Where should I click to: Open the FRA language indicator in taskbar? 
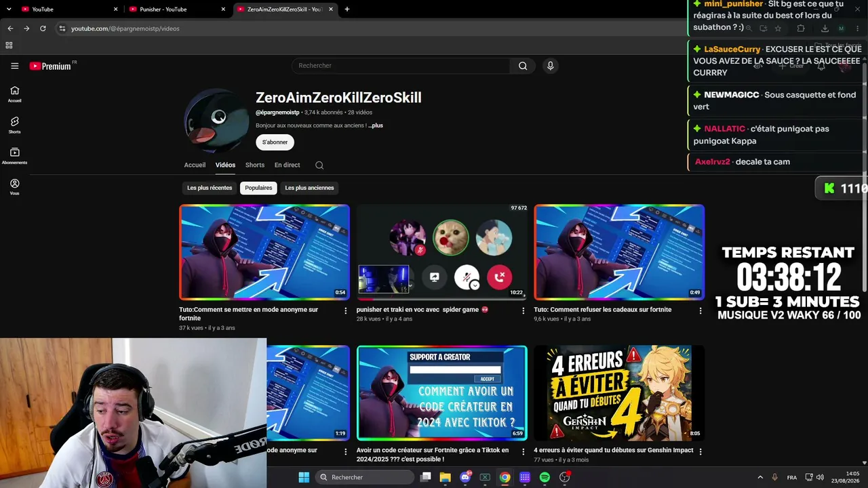[792, 477]
